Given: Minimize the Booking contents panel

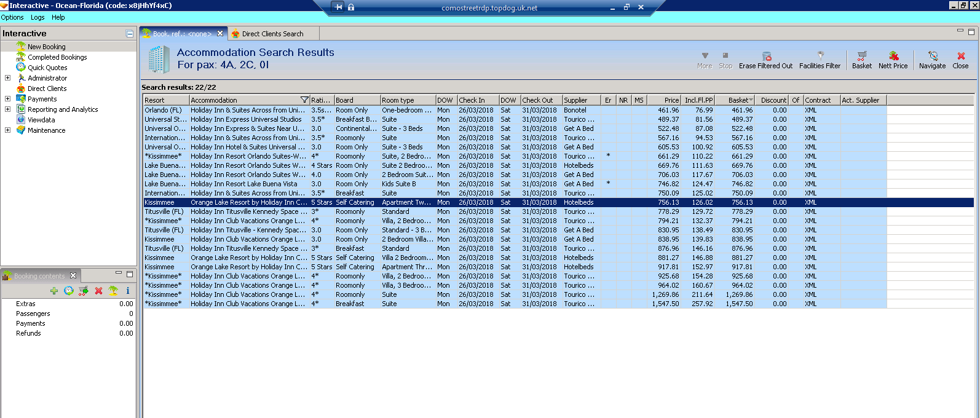Looking at the screenshot, I should click(119, 274).
